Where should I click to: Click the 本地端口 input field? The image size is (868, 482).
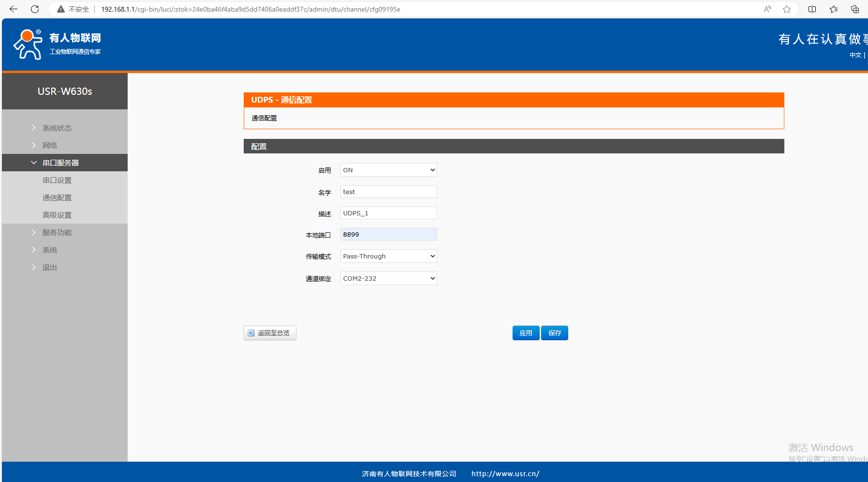coord(388,234)
